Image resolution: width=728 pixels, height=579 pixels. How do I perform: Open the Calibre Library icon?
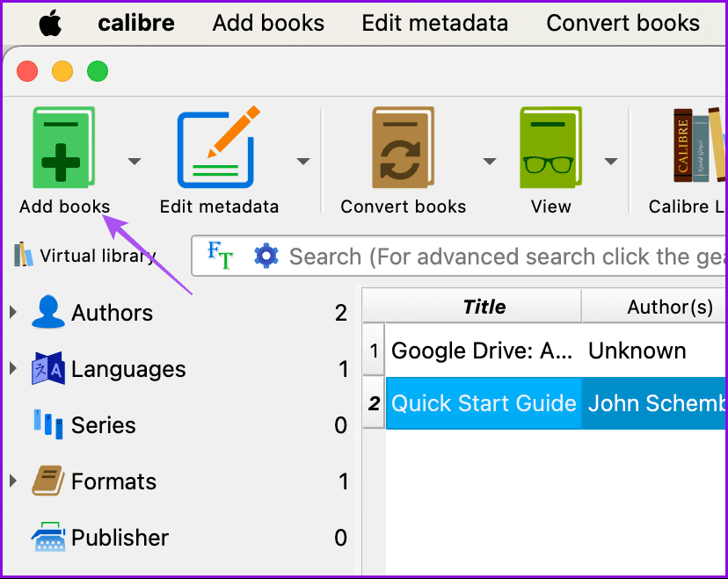click(x=695, y=148)
